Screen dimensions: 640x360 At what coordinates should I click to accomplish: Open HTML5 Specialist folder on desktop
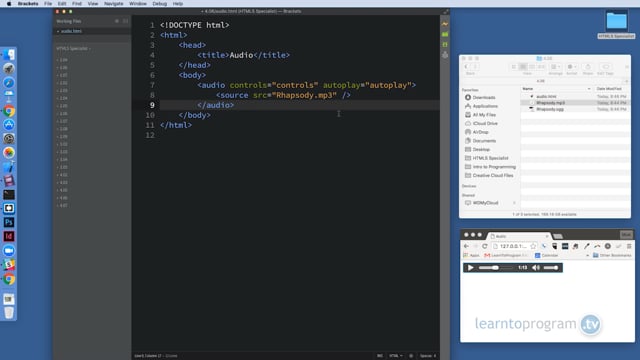(x=616, y=24)
